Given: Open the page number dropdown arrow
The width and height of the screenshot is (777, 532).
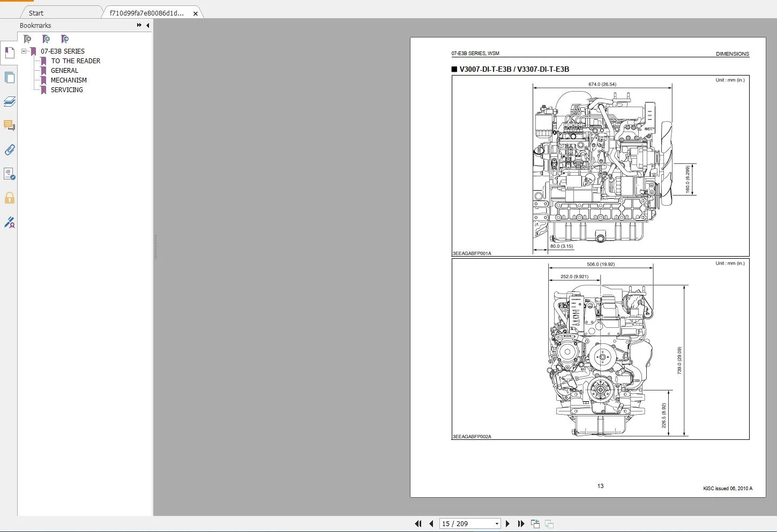Looking at the screenshot, I should click(497, 524).
